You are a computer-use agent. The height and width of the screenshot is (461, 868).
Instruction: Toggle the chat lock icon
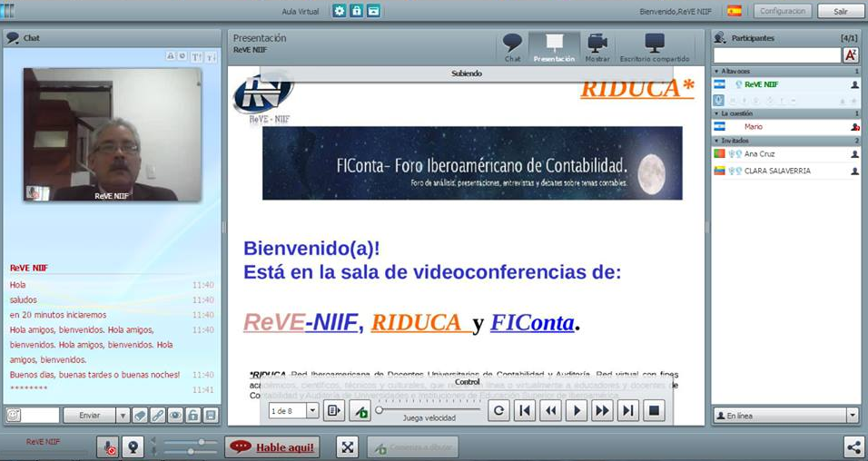tap(193, 415)
